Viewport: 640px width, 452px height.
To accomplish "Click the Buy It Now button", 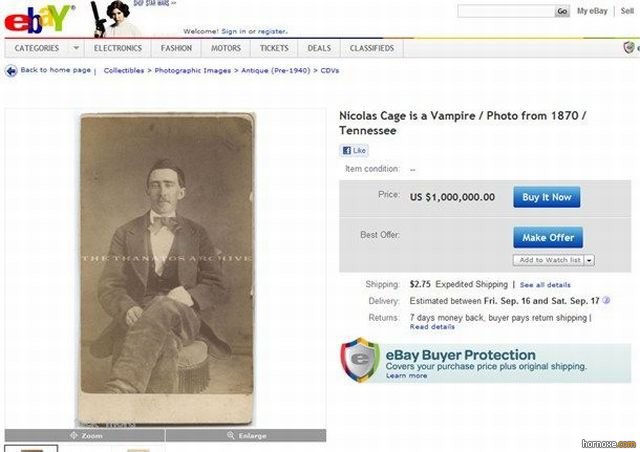I will (547, 197).
